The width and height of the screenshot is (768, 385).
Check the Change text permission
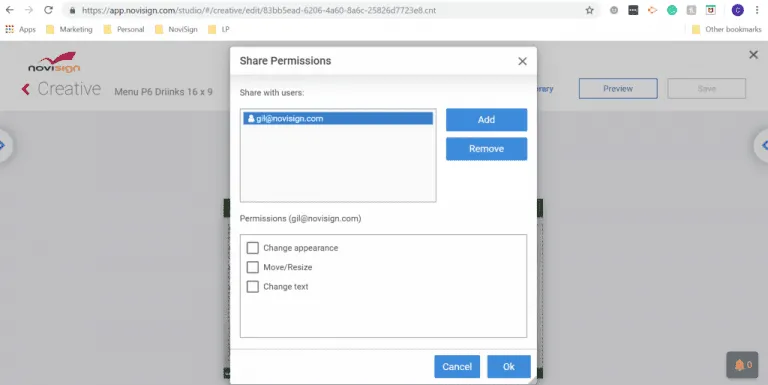253,287
